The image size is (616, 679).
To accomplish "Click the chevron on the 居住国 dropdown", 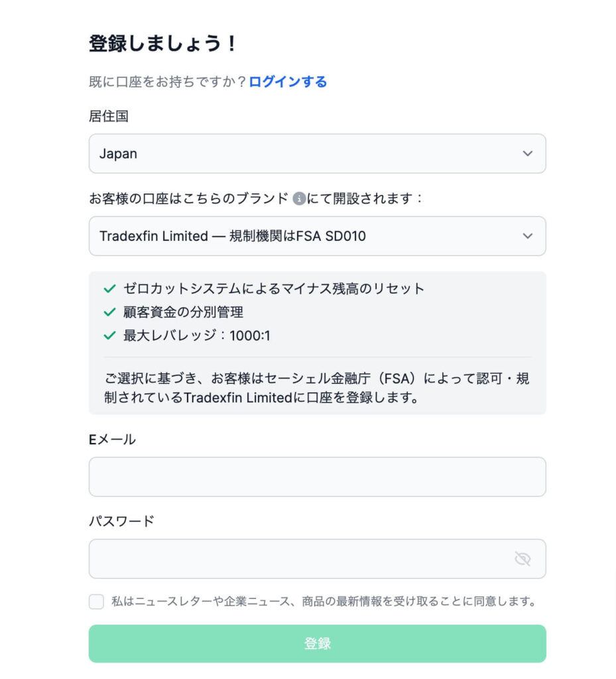I will click(x=528, y=153).
